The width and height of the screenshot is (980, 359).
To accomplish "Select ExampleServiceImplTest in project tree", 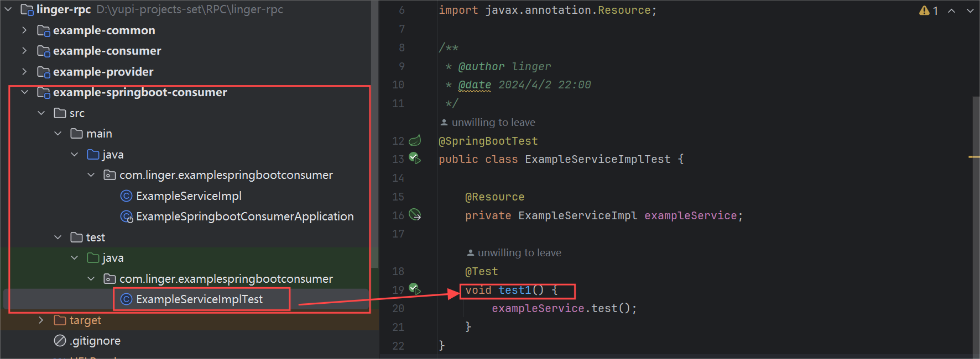I will coord(199,299).
